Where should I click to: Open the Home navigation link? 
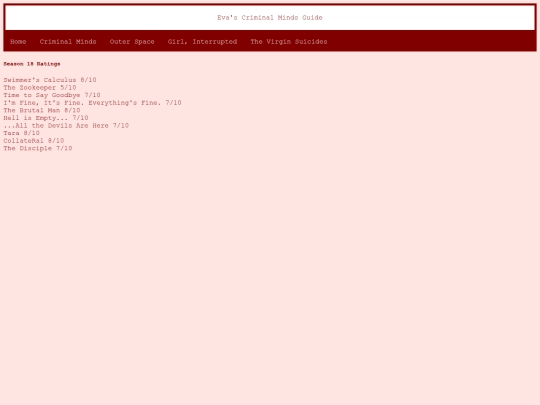(x=18, y=42)
